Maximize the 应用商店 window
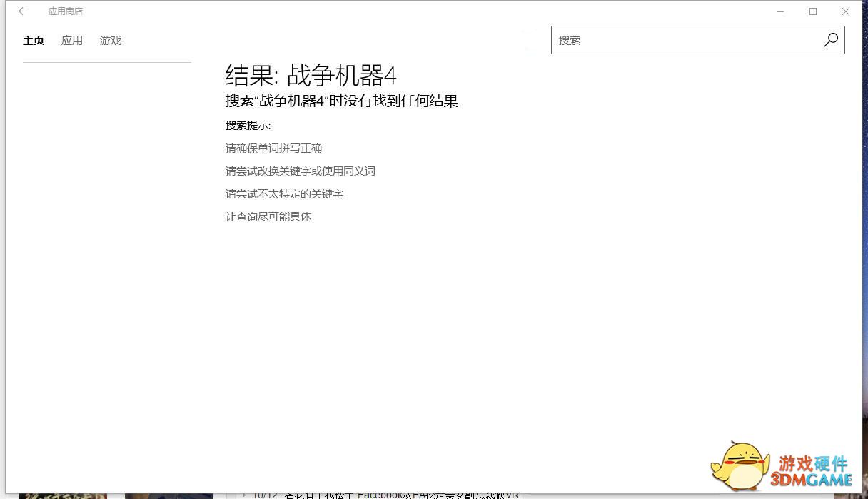 point(813,11)
